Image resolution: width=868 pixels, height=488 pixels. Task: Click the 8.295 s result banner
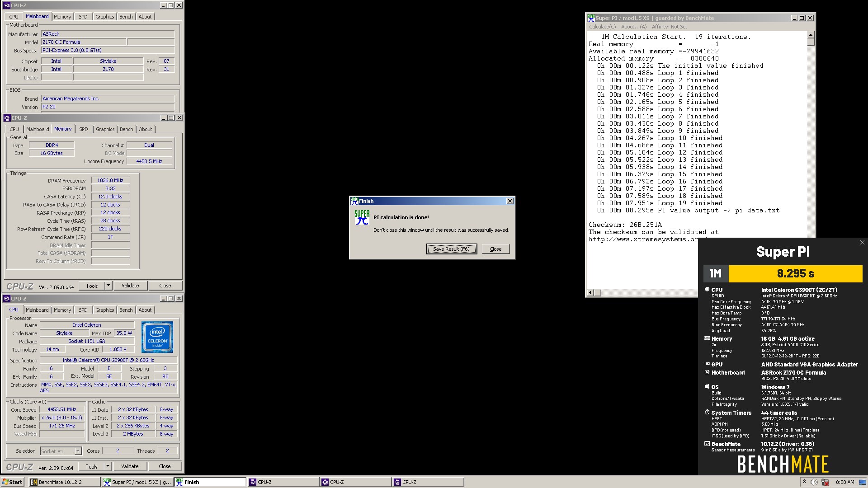tap(795, 273)
